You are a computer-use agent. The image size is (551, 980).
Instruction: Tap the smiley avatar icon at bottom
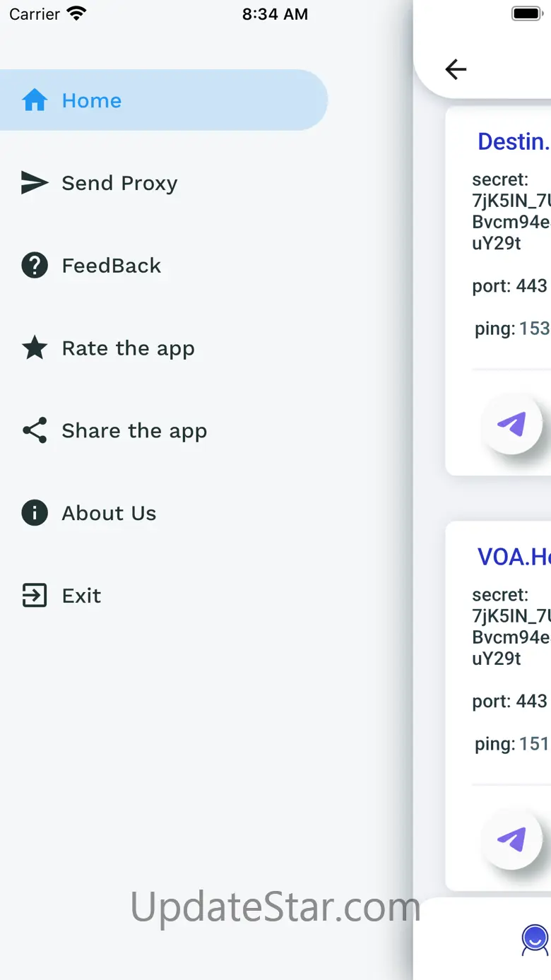point(535,939)
